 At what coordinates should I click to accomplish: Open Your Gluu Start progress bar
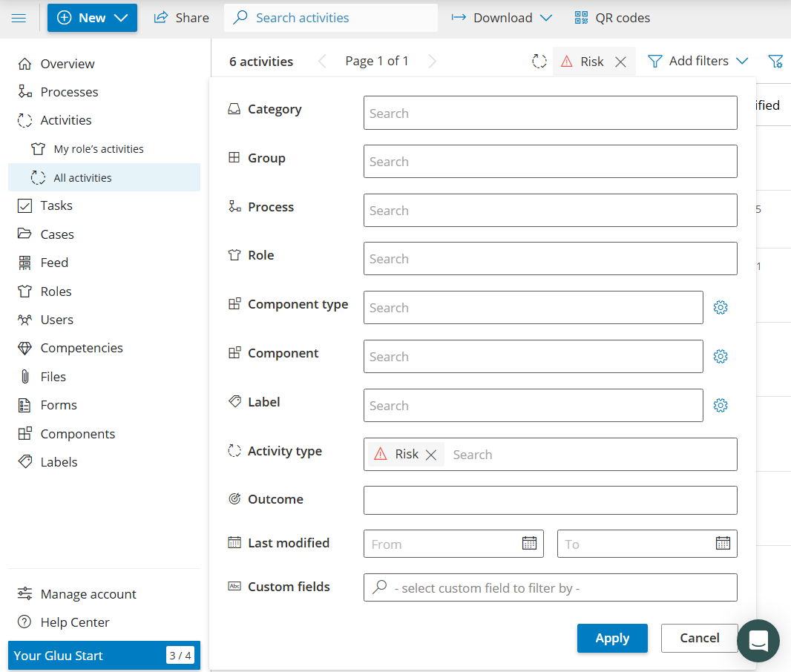pos(104,655)
